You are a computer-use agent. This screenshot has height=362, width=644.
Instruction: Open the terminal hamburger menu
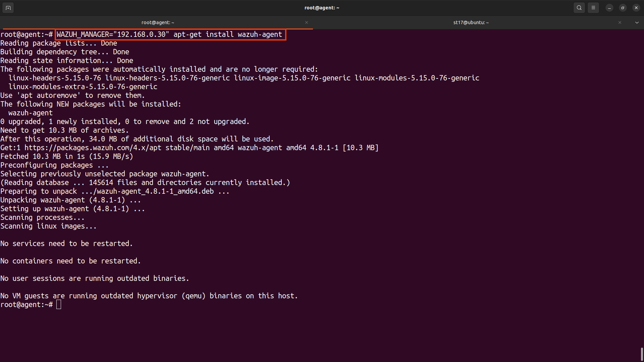[x=593, y=8]
